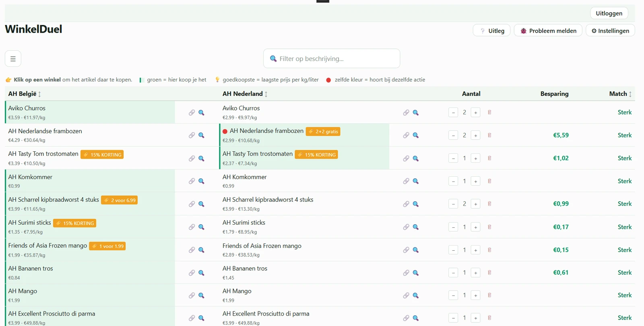
Task: Remove the AH Komkommer row
Action: [x=489, y=181]
